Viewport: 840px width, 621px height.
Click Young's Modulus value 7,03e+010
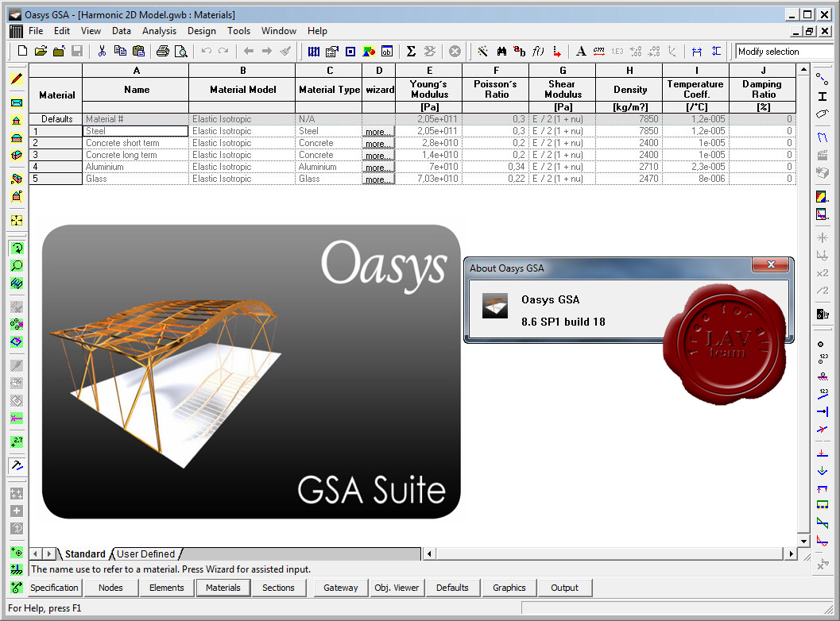(x=428, y=179)
